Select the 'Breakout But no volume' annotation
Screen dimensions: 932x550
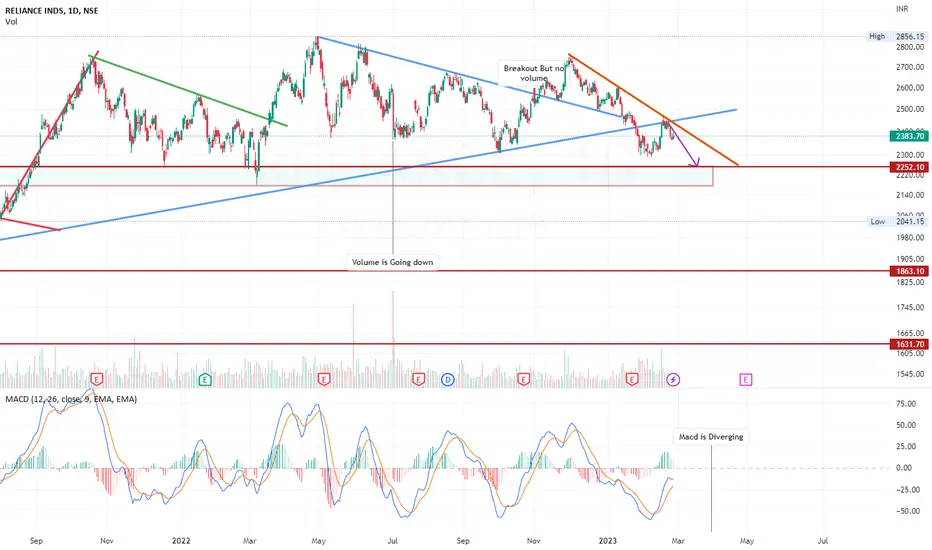point(533,73)
